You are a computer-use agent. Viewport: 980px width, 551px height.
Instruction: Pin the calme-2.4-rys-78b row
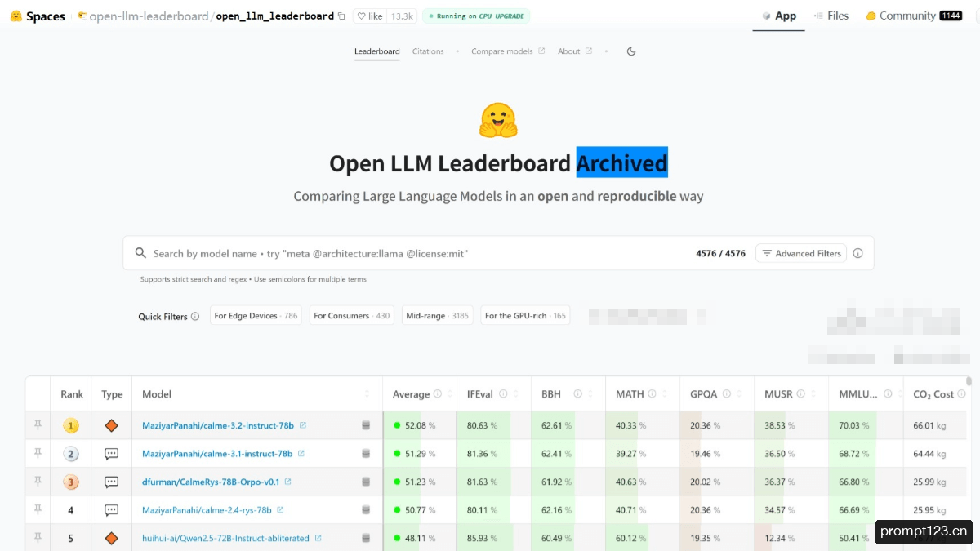click(38, 509)
